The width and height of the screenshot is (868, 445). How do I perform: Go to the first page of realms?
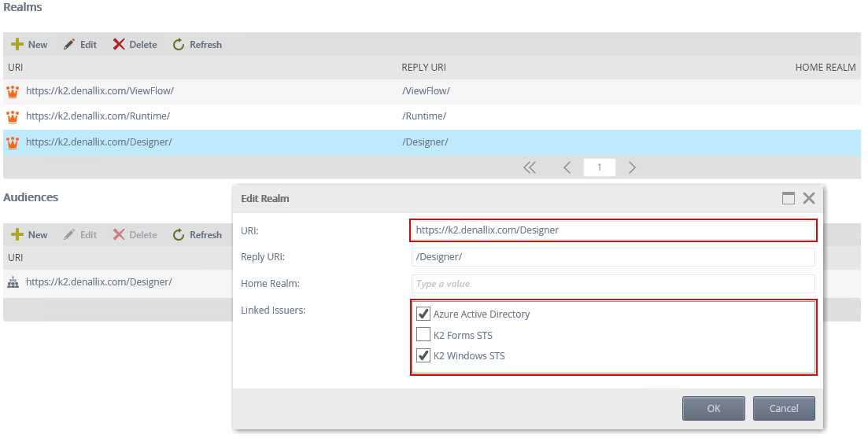[x=530, y=167]
